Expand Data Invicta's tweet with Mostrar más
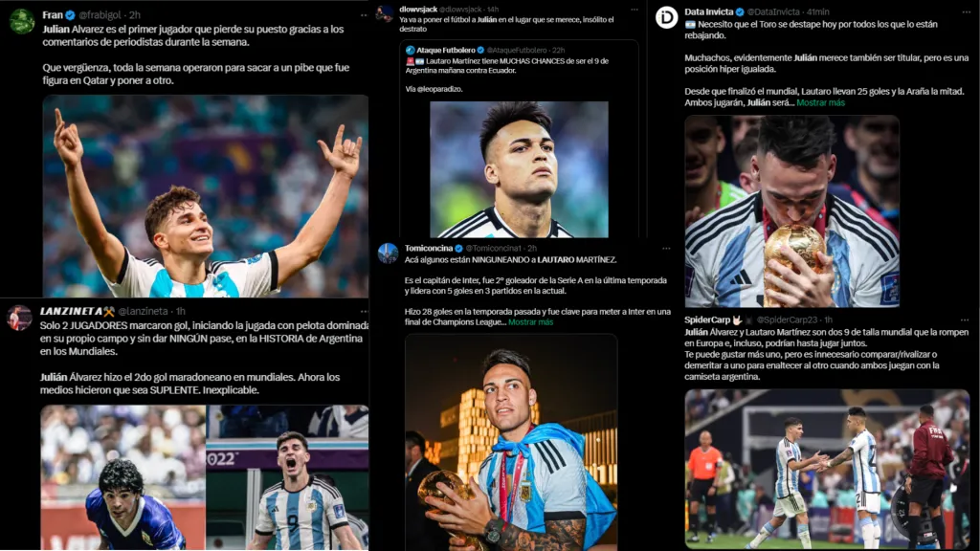 [x=820, y=102]
